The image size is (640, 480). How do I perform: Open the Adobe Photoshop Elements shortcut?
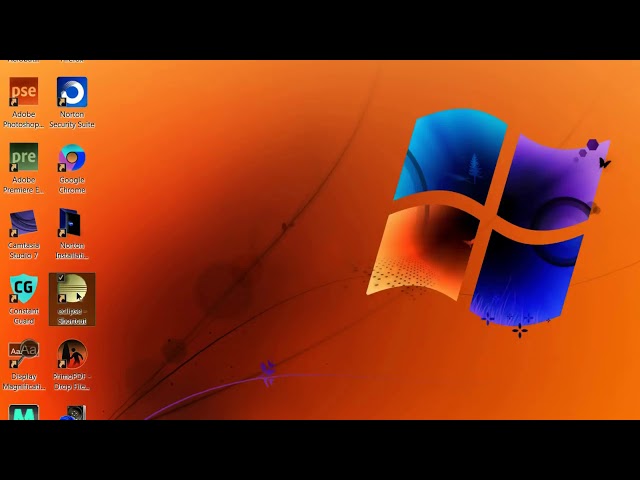[24, 92]
